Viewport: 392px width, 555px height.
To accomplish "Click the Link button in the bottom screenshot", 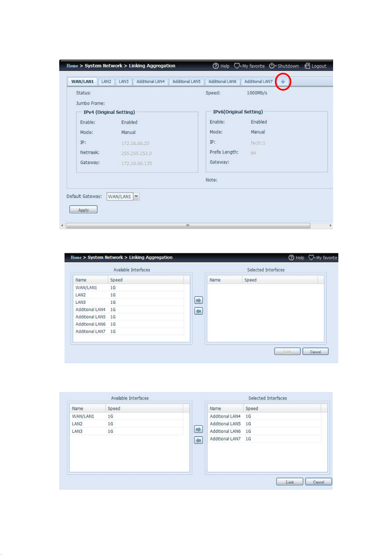I will [290, 482].
